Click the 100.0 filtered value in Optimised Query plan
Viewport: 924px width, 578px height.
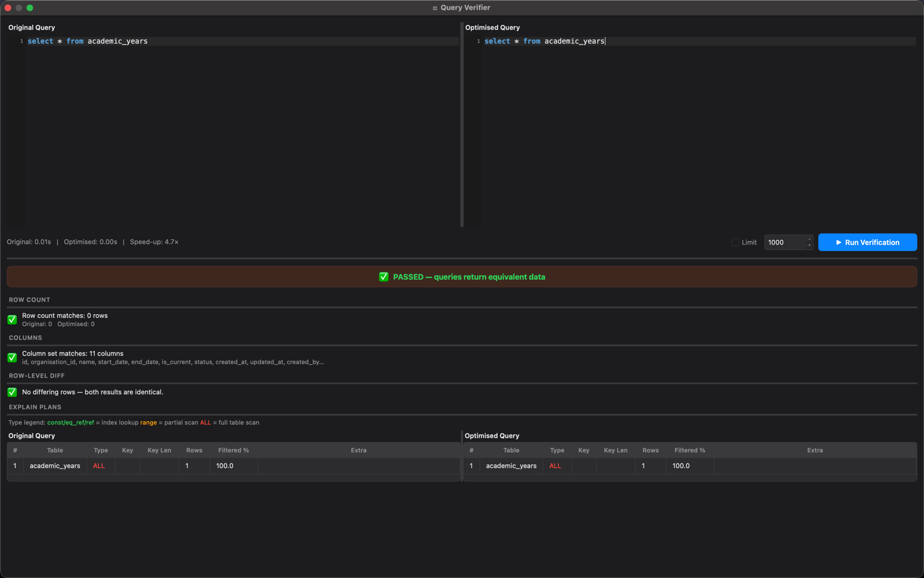click(x=681, y=466)
